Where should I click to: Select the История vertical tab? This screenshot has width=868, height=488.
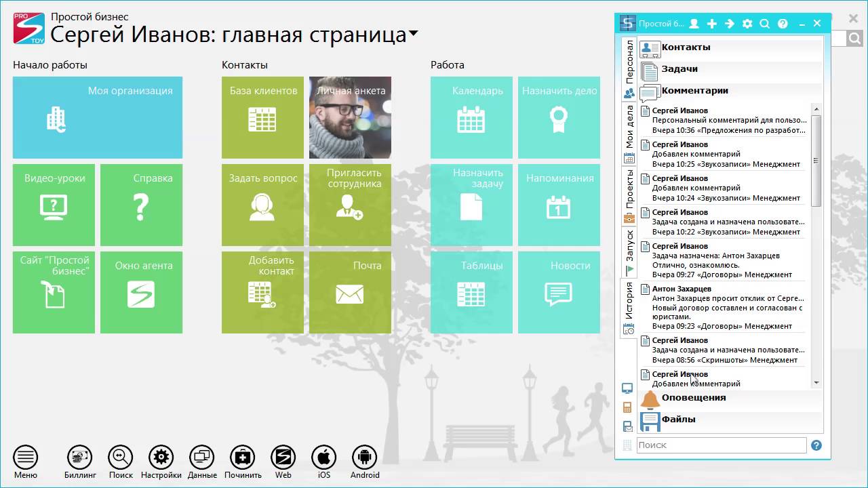(629, 308)
